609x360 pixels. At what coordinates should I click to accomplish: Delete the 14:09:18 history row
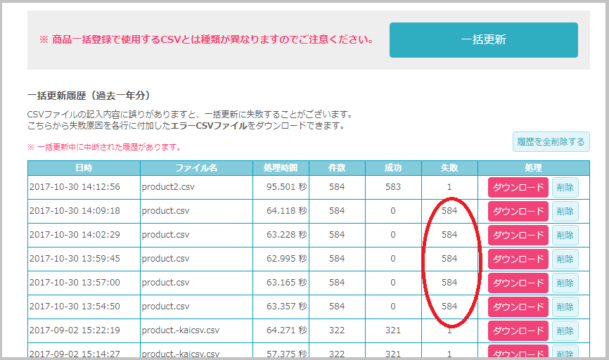pyautogui.click(x=565, y=211)
